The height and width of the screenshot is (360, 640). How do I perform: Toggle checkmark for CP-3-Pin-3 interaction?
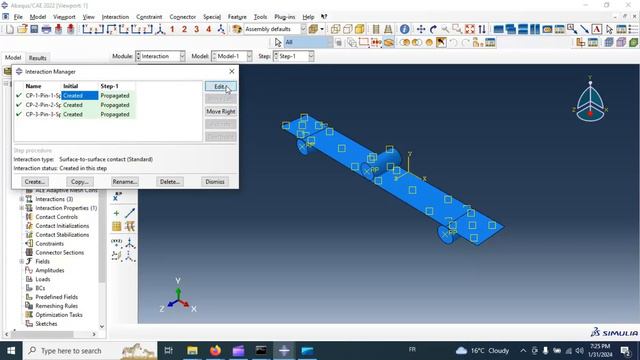pyautogui.click(x=19, y=114)
